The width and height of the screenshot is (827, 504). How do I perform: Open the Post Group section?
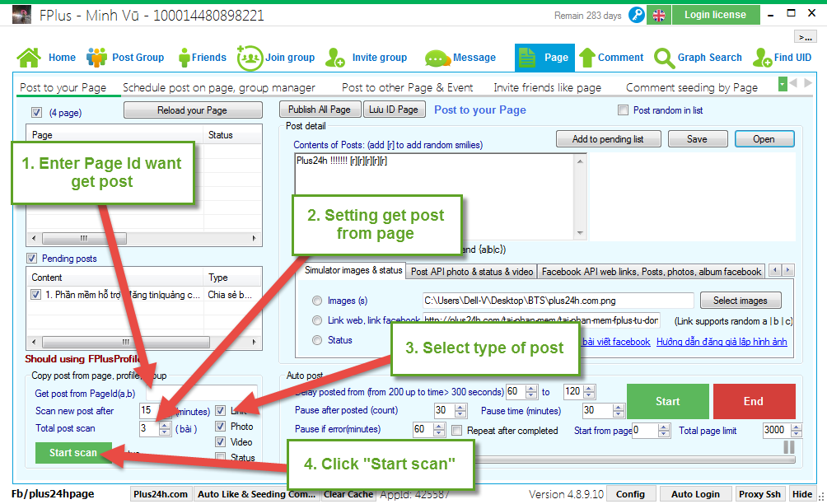click(x=125, y=58)
